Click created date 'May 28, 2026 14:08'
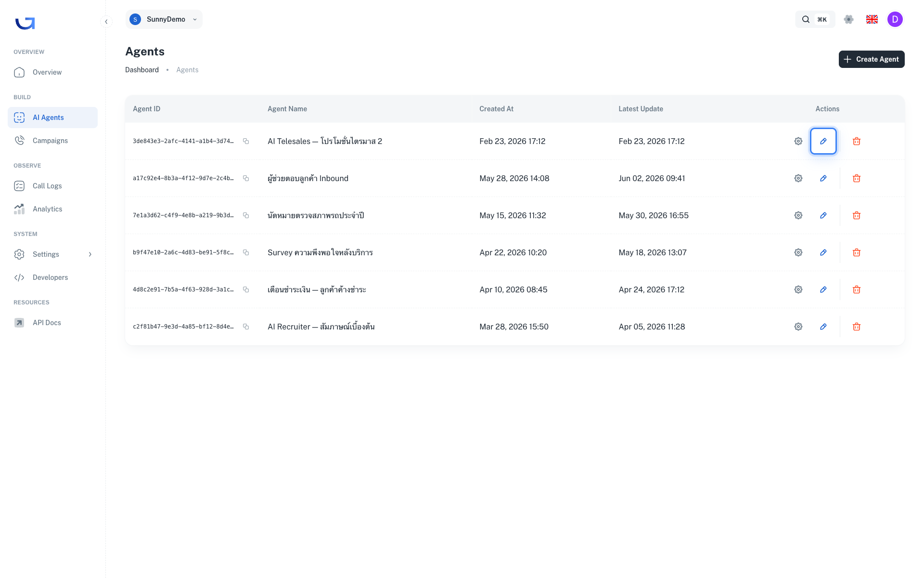The width and height of the screenshot is (924, 578). coord(514,178)
